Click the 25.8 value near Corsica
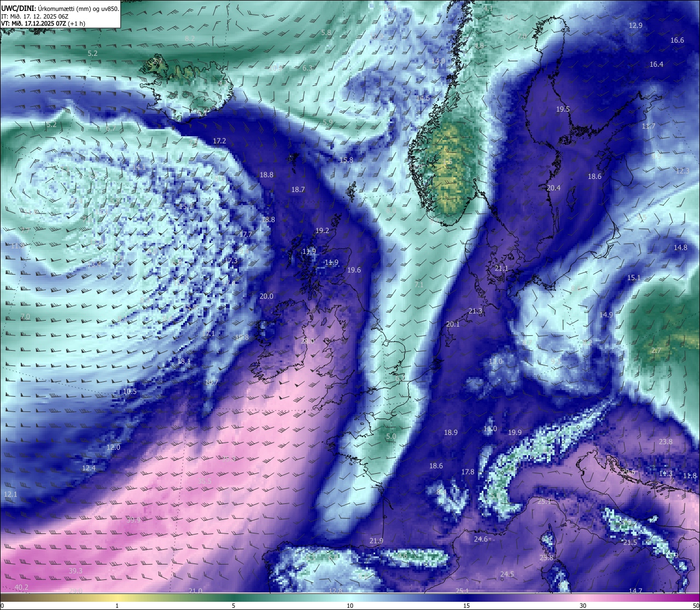The image size is (700, 610). (x=546, y=557)
